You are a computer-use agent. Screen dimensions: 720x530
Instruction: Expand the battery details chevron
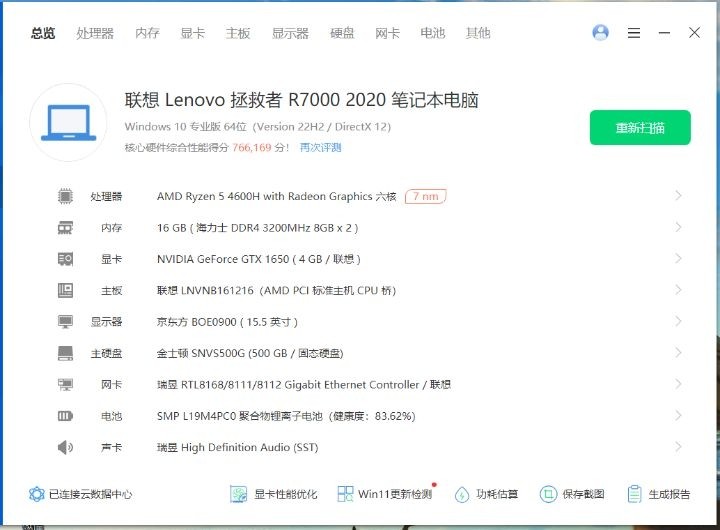(678, 416)
